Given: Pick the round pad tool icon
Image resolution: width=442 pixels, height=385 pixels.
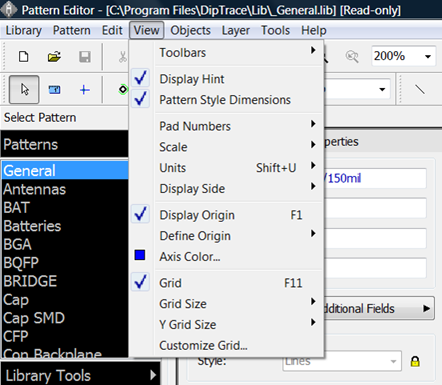Looking at the screenshot, I should coord(123,89).
